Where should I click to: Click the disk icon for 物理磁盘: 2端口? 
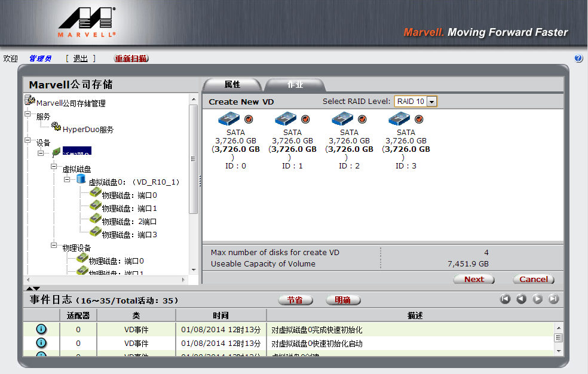tap(95, 219)
